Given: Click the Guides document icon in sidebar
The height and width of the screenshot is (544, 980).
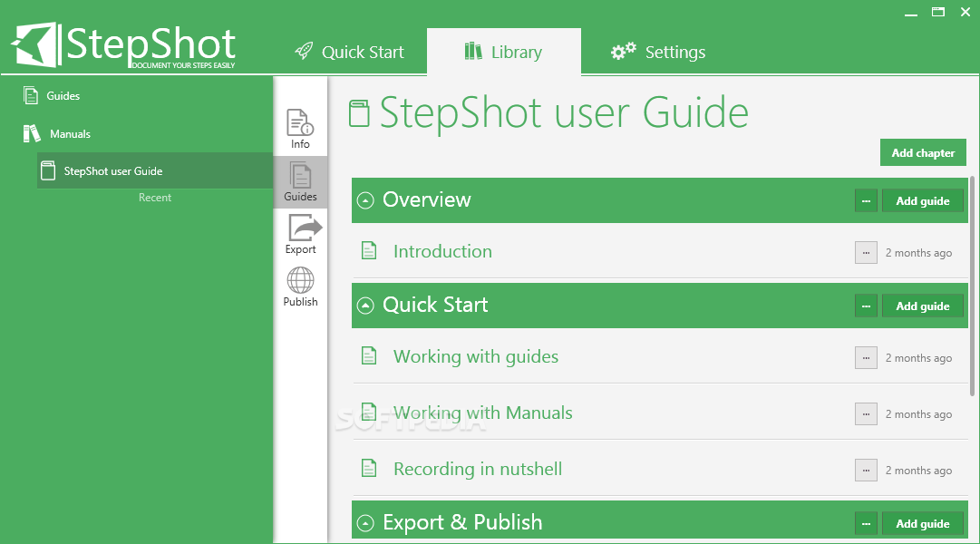Looking at the screenshot, I should 31,96.
